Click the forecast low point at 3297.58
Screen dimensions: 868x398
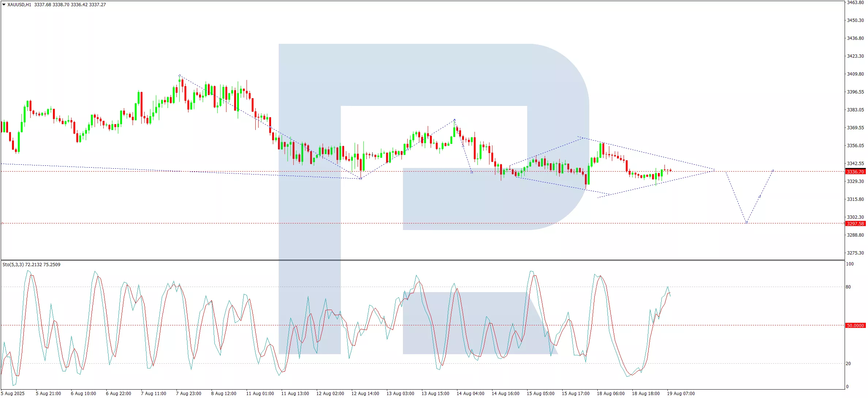(x=746, y=222)
